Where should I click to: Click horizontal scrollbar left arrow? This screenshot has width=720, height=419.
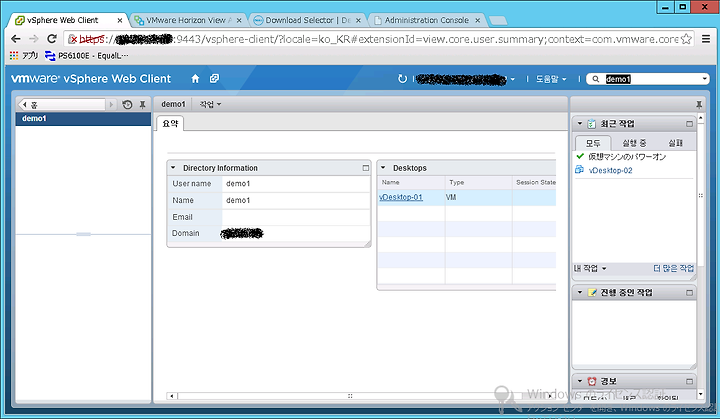click(x=172, y=396)
